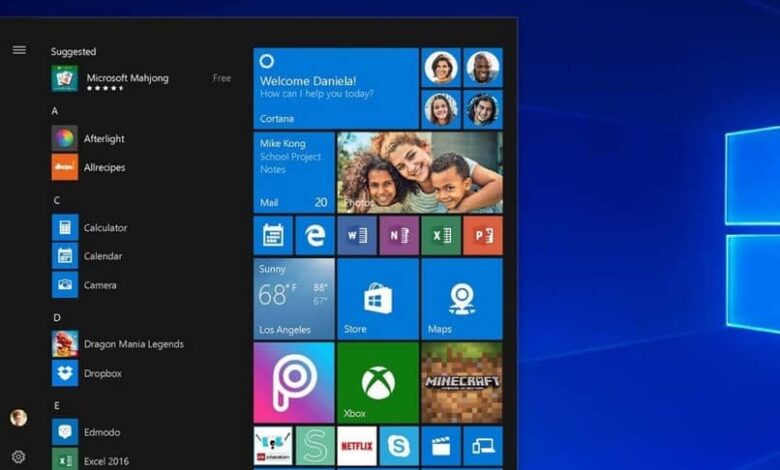This screenshot has width=780, height=470.
Task: Open the Photos live tile
Action: pos(420,173)
